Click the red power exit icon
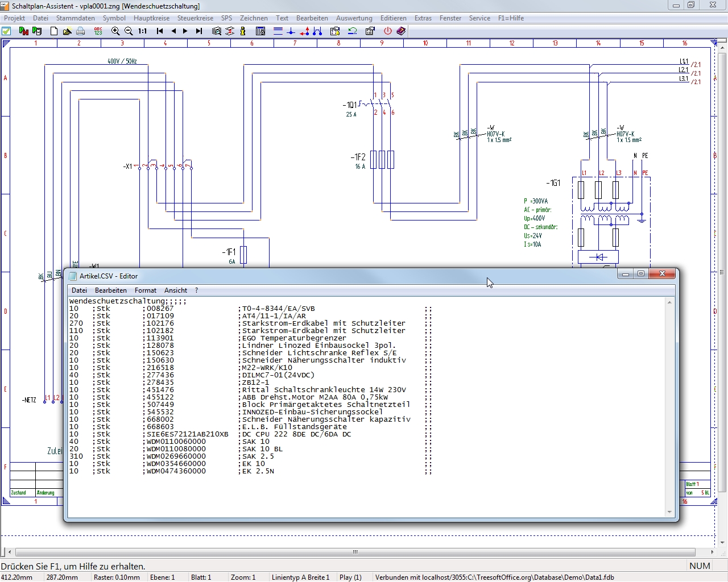 388,31
